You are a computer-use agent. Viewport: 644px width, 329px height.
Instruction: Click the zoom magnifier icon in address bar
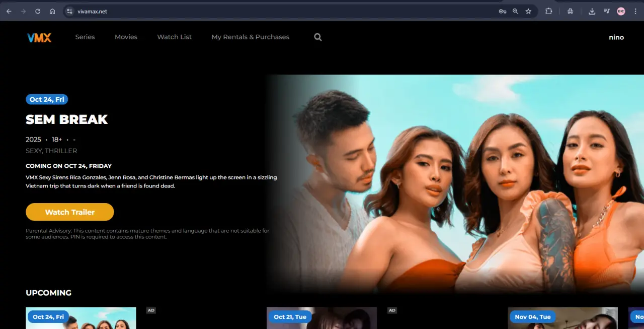(x=515, y=11)
